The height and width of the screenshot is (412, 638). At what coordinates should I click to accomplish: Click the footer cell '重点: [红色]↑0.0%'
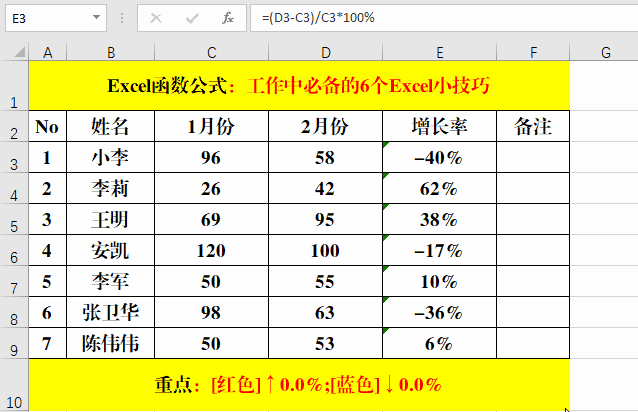(x=299, y=385)
